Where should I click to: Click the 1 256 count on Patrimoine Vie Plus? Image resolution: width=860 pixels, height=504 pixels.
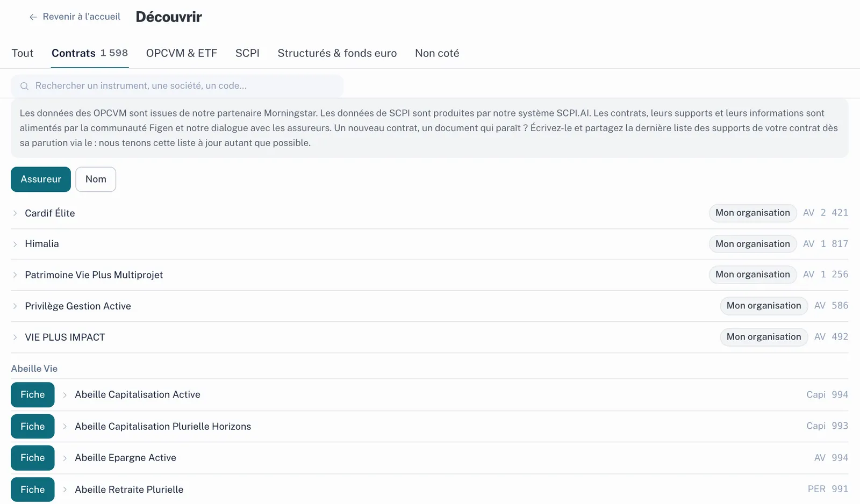pos(834,275)
